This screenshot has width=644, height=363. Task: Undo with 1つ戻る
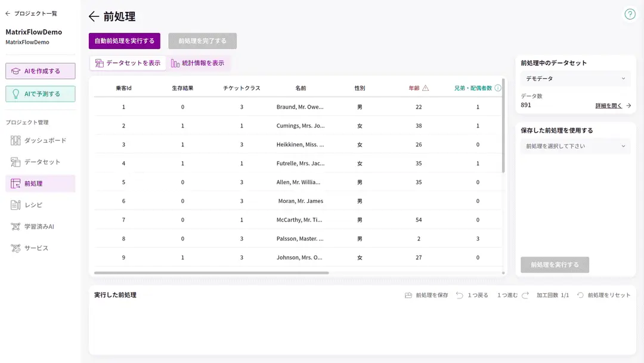pos(472,295)
